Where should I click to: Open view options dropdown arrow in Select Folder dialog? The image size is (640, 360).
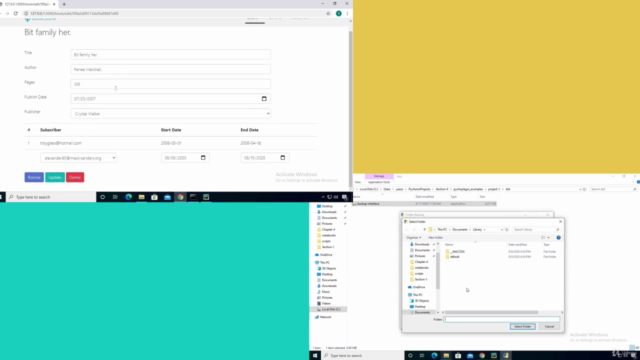[549, 238]
